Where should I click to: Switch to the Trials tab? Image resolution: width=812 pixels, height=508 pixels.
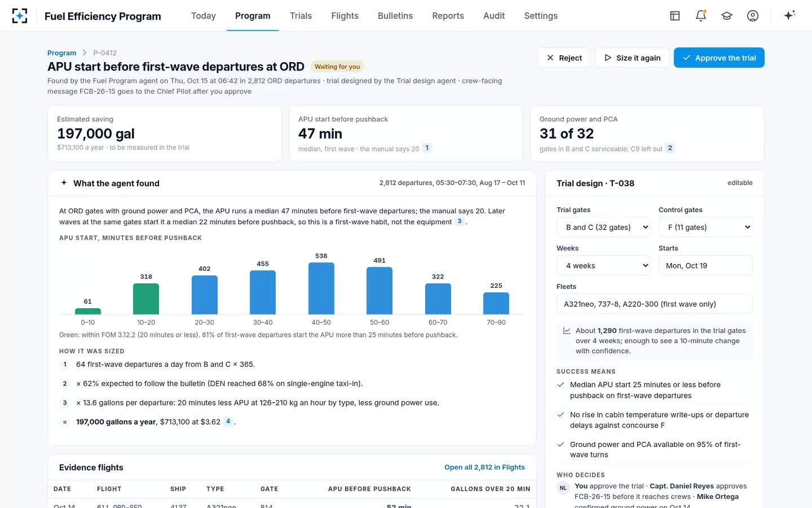click(301, 16)
